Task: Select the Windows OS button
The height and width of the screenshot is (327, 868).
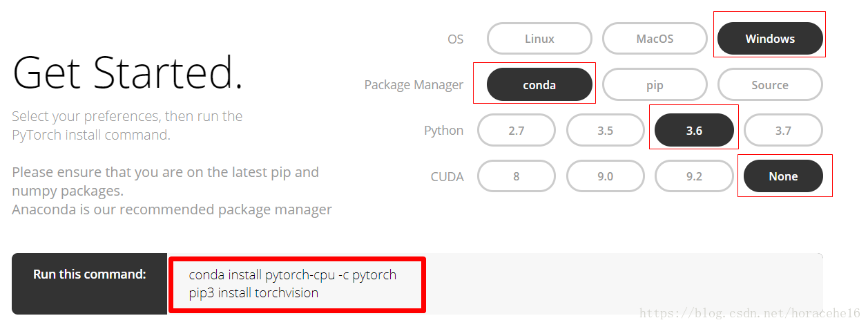Action: tap(770, 39)
